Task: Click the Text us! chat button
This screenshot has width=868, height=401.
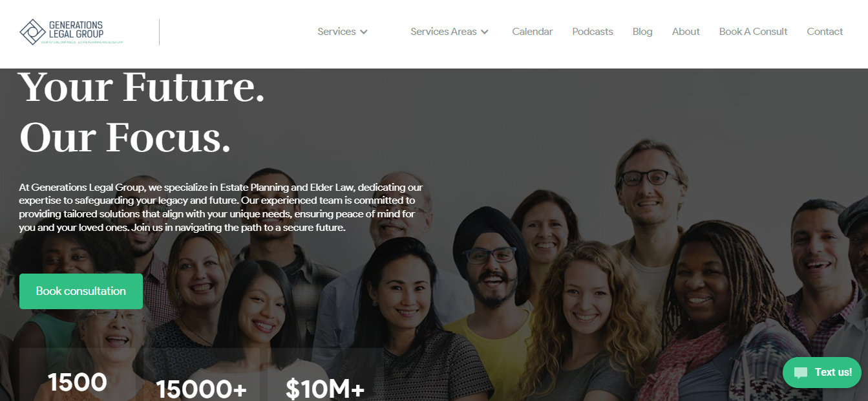Action: [x=821, y=373]
